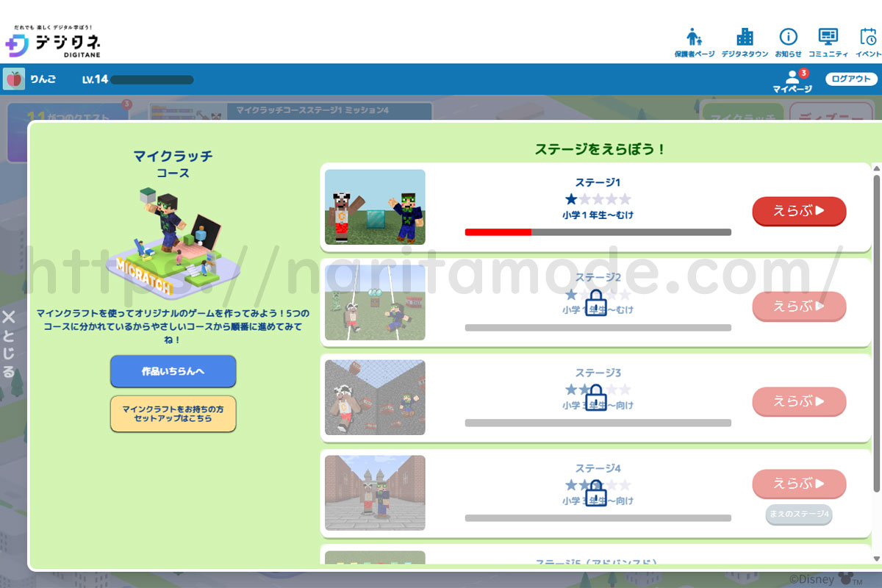Select ステージ1 with the red えらぶ button
Screen dimensions: 882x588
[x=799, y=211]
